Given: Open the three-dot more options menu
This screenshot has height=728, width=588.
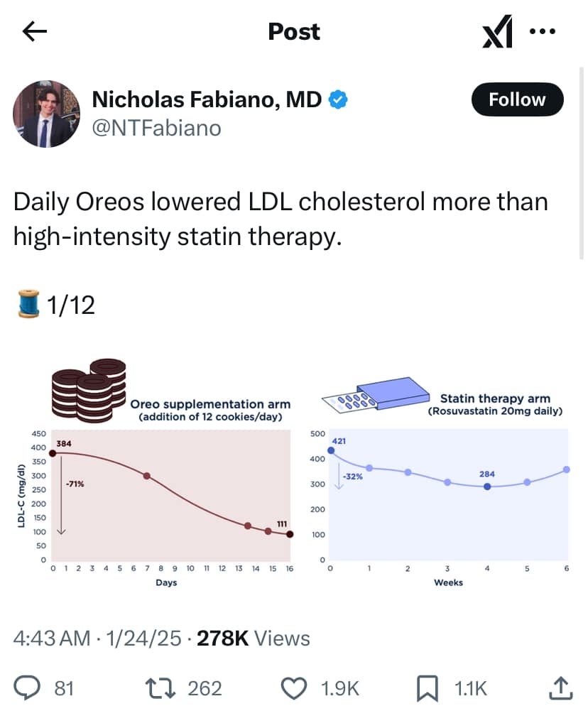Looking at the screenshot, I should coord(543,31).
